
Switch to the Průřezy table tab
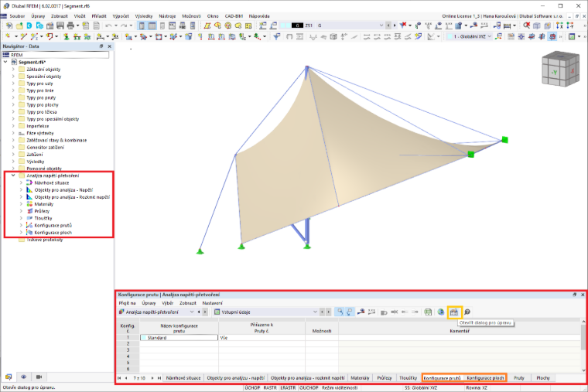[x=385, y=378]
